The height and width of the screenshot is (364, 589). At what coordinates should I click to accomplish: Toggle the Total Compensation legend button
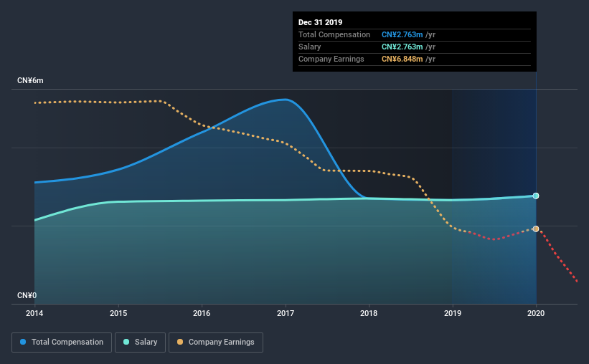(x=62, y=343)
